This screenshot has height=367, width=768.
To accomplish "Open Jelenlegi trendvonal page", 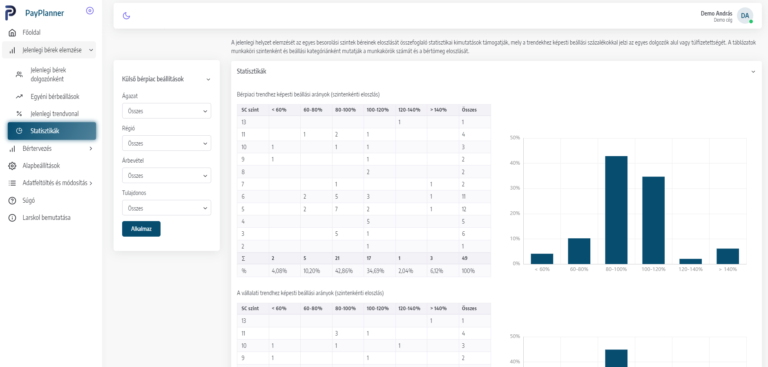I will pyautogui.click(x=54, y=114).
